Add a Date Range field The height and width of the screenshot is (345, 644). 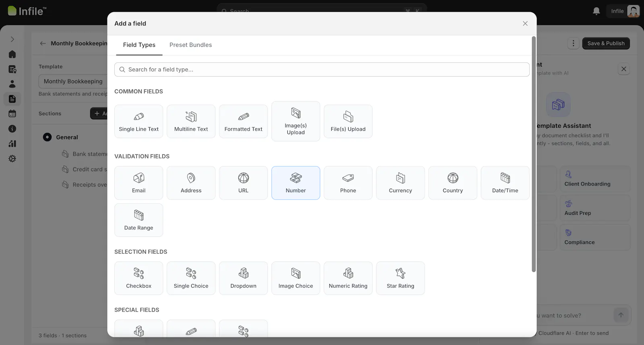pos(138,220)
